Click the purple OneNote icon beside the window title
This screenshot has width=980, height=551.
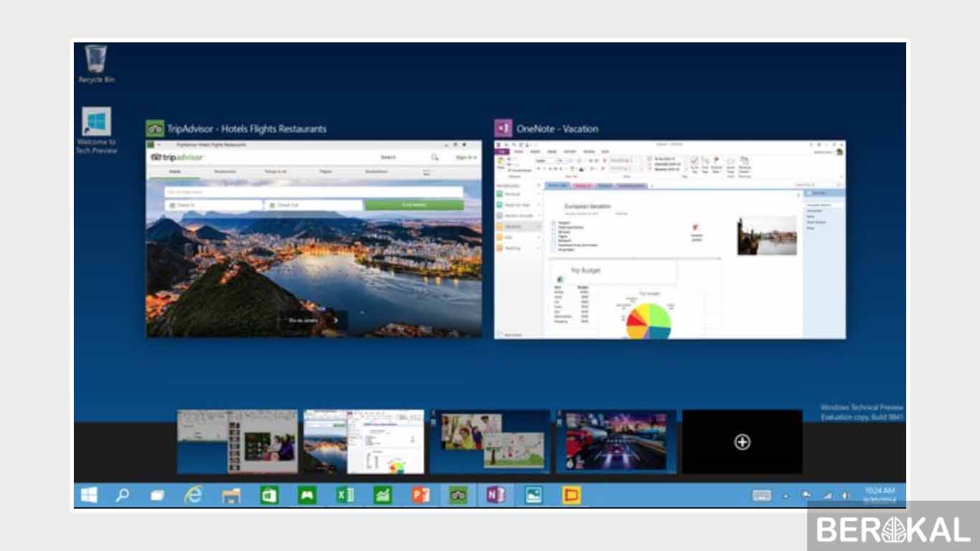503,129
